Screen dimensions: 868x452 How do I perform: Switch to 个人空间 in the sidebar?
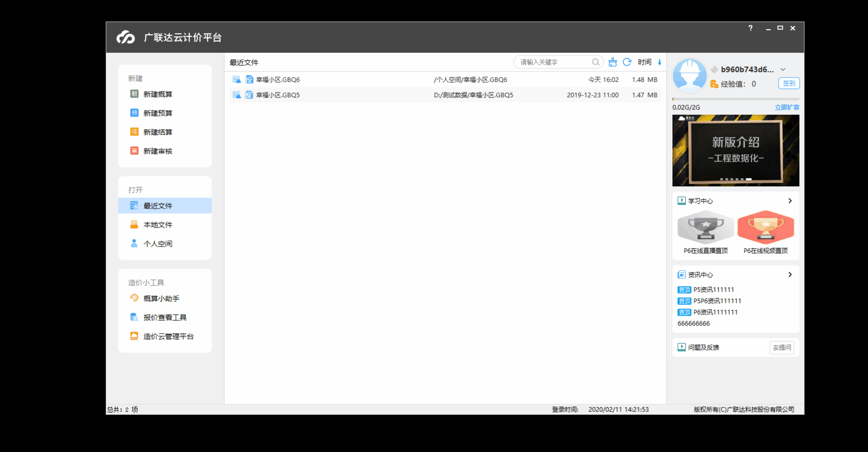157,244
